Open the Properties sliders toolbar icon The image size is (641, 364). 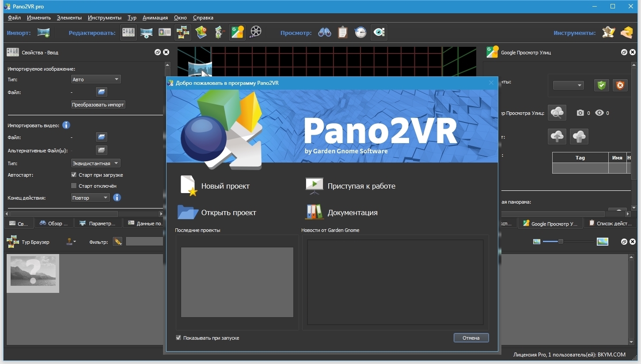click(129, 33)
